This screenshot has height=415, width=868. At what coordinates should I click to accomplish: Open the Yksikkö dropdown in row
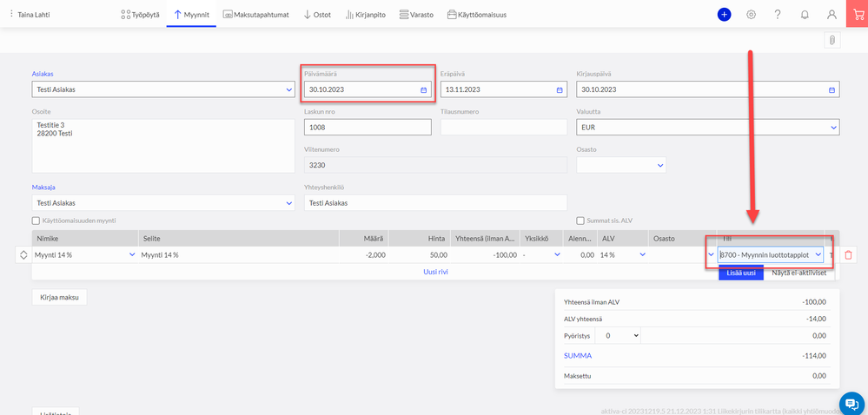coord(558,254)
